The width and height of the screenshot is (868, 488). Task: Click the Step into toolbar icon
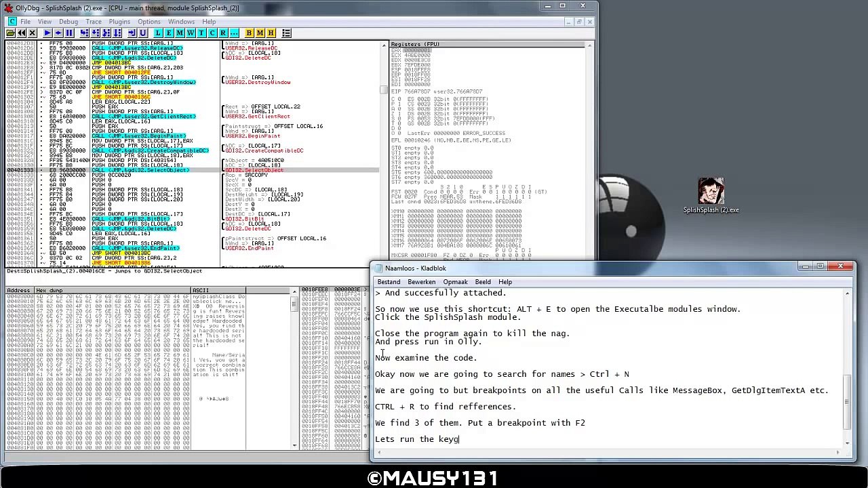(x=85, y=33)
